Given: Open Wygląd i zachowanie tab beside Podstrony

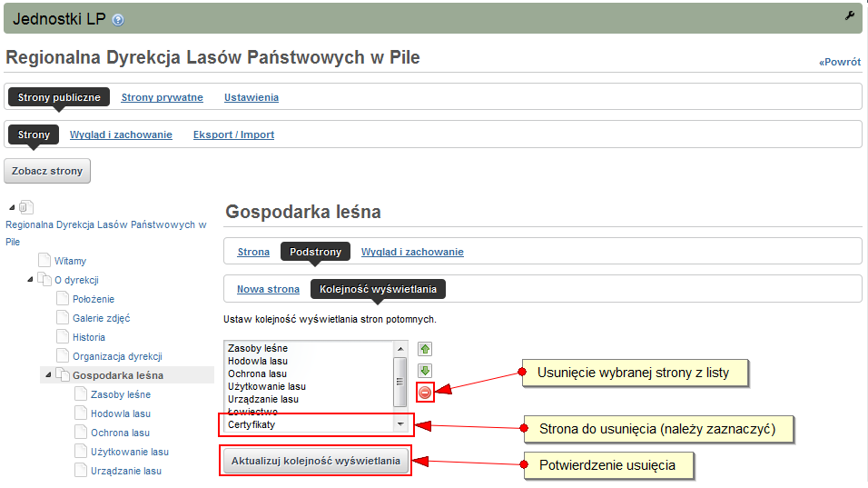Looking at the screenshot, I should [x=412, y=252].
